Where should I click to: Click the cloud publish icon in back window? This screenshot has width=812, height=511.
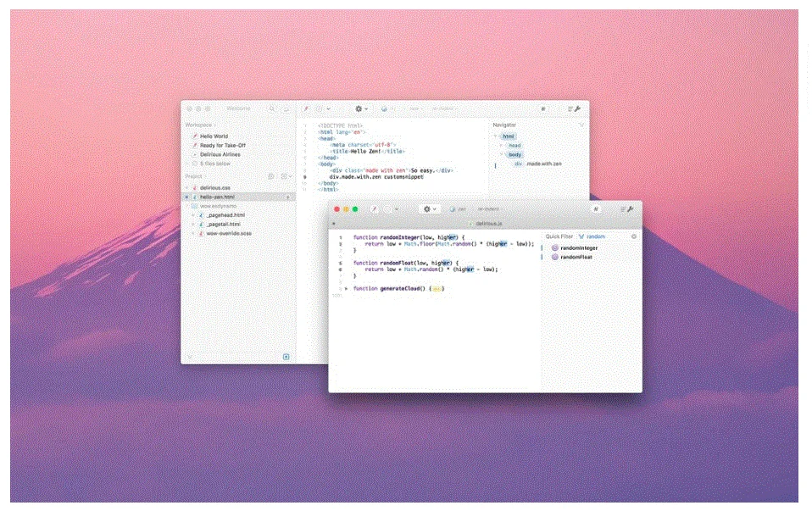pos(286,108)
